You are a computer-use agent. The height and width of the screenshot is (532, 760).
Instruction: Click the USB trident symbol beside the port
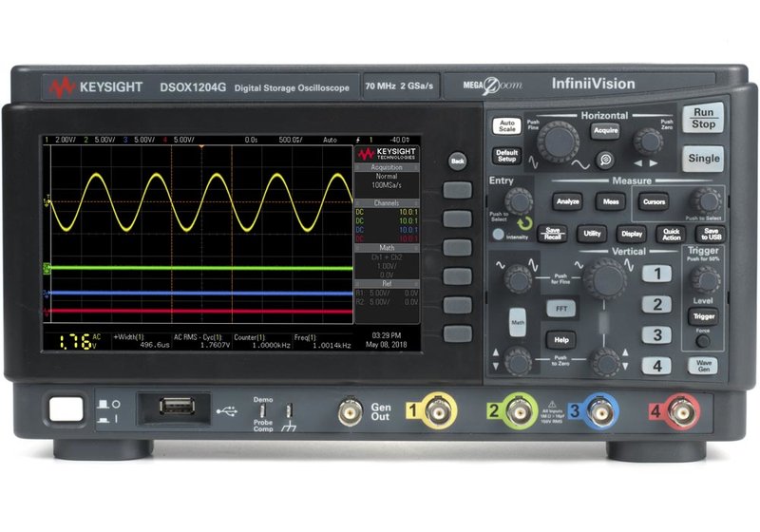tap(226, 411)
